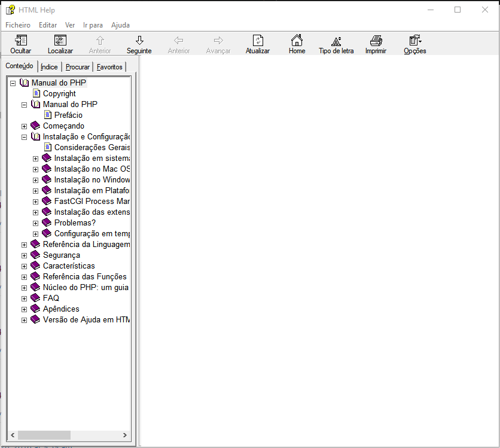Viewport: 500px width, 448px height.
Task: Refresh the page with Atualizar
Action: 258,41
